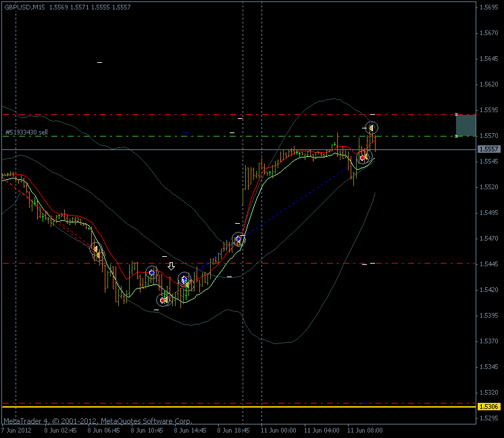Click the 8 Jun 02:45 time label
Screen dimensions: 504x438
click(x=60, y=431)
